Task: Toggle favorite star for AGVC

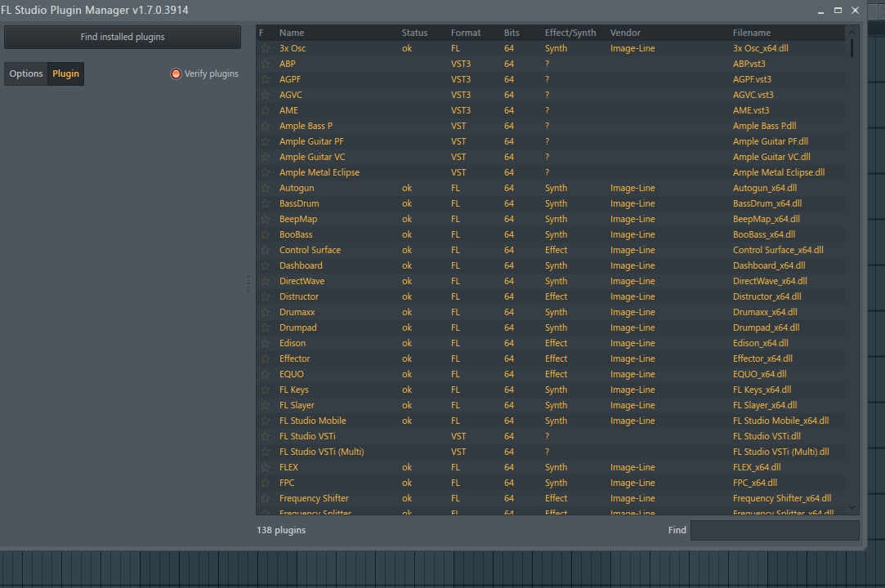Action: pyautogui.click(x=265, y=95)
